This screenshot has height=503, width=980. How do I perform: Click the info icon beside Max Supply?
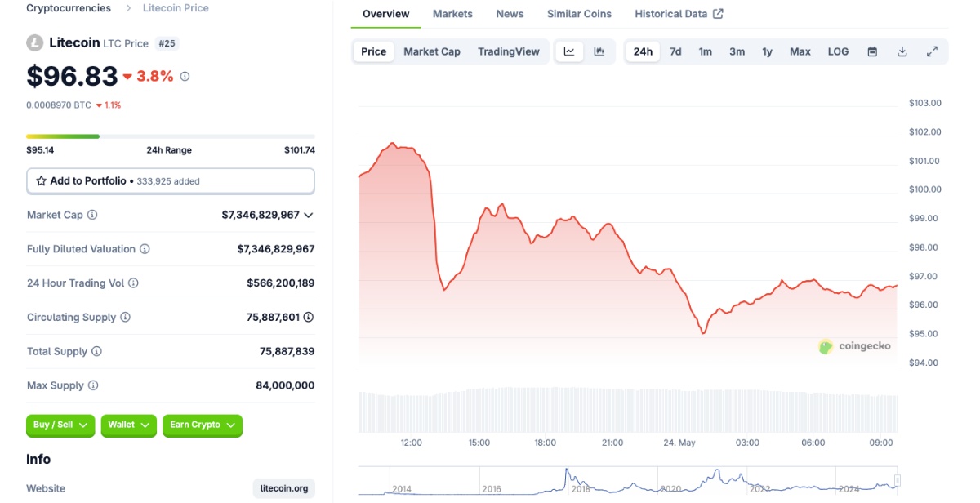[93, 385]
